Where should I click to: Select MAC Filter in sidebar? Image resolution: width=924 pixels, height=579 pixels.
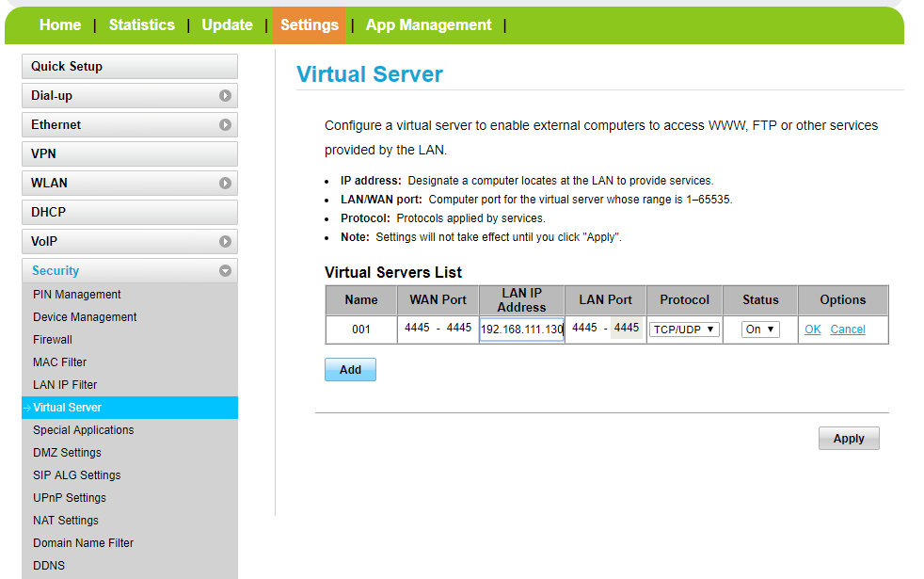58,362
